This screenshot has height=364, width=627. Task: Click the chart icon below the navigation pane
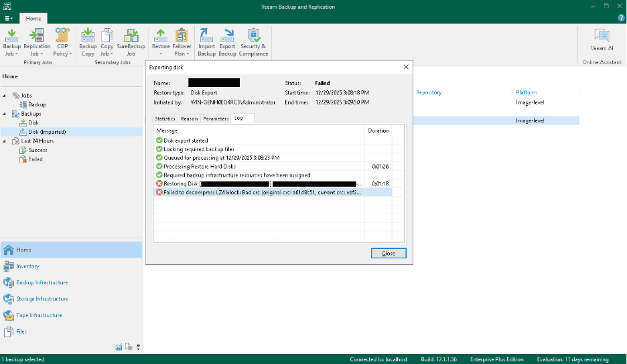click(119, 347)
